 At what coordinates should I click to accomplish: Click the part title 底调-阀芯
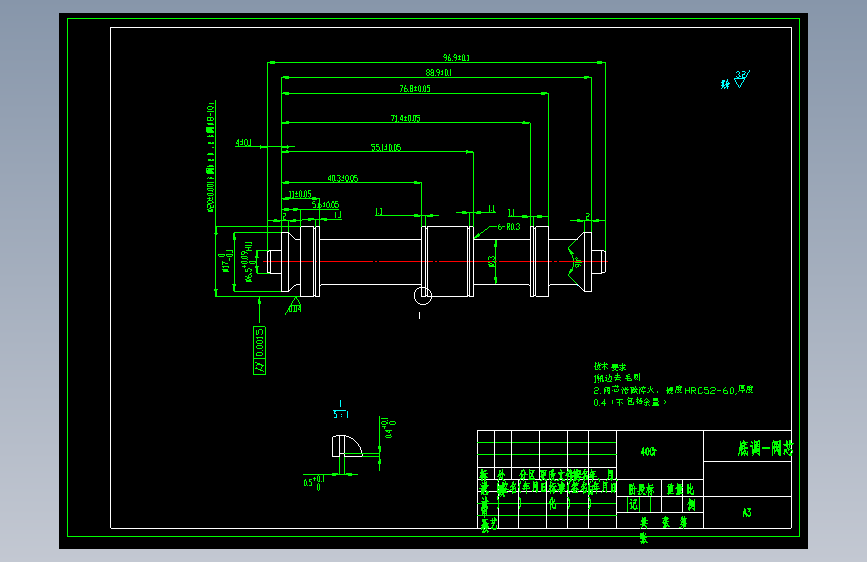(x=765, y=448)
